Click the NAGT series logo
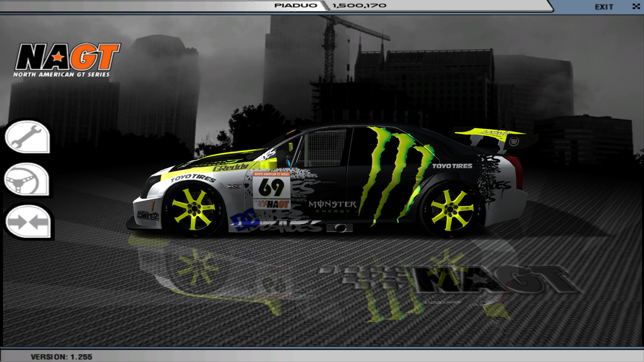Viewport: 644px width, 362px height. tap(67, 60)
